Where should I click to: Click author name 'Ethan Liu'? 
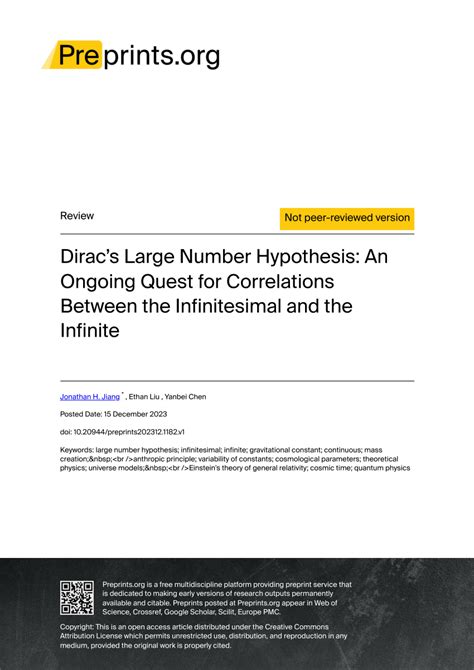click(144, 397)
